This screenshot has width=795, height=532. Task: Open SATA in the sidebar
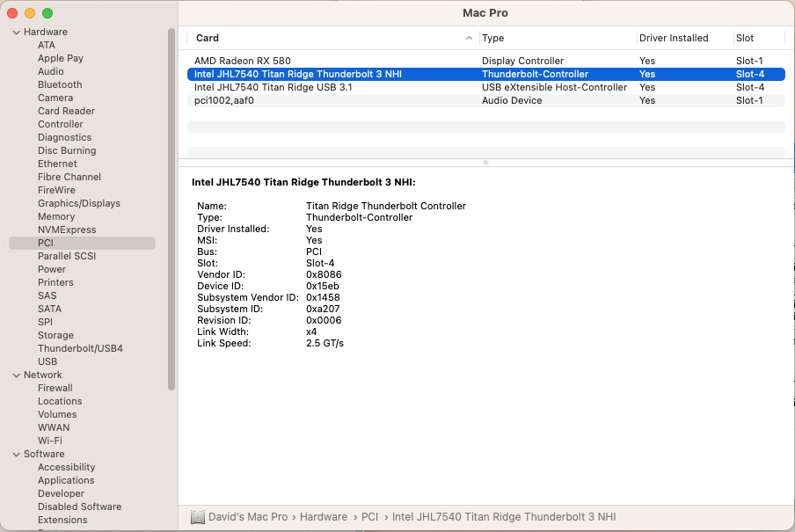(49, 309)
